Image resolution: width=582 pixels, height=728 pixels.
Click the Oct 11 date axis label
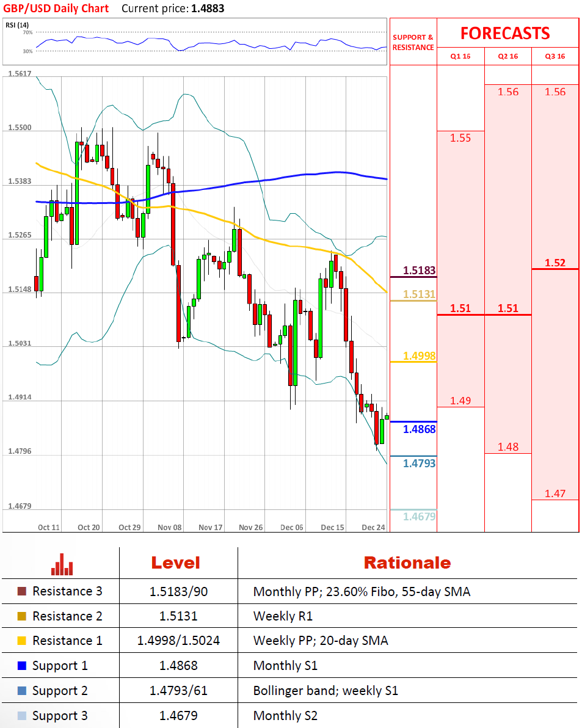(49, 528)
